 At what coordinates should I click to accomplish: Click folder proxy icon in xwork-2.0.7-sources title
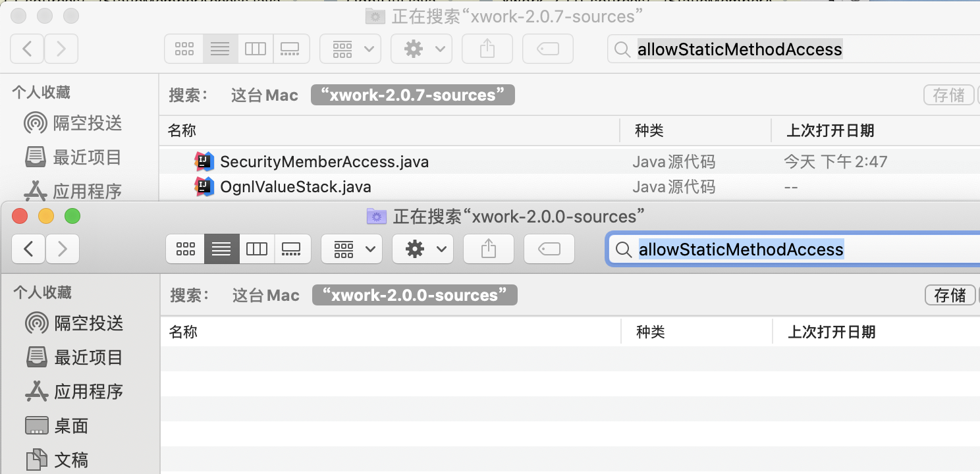tap(375, 16)
